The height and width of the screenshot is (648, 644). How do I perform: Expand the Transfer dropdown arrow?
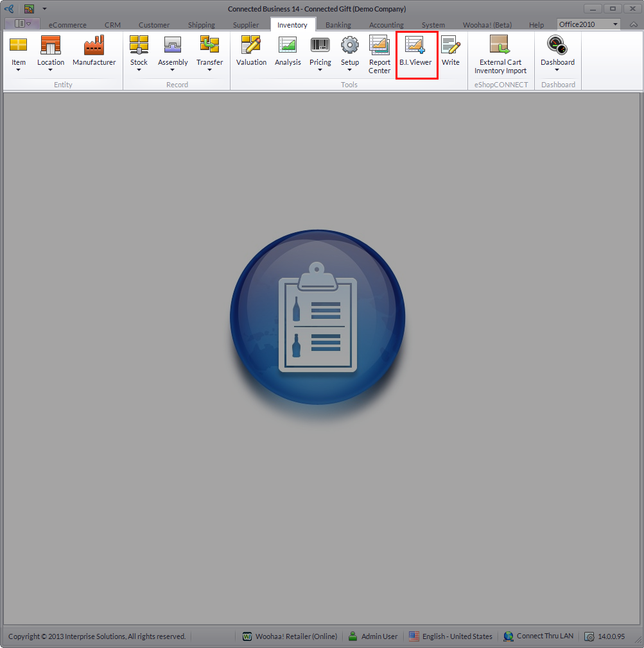click(209, 70)
